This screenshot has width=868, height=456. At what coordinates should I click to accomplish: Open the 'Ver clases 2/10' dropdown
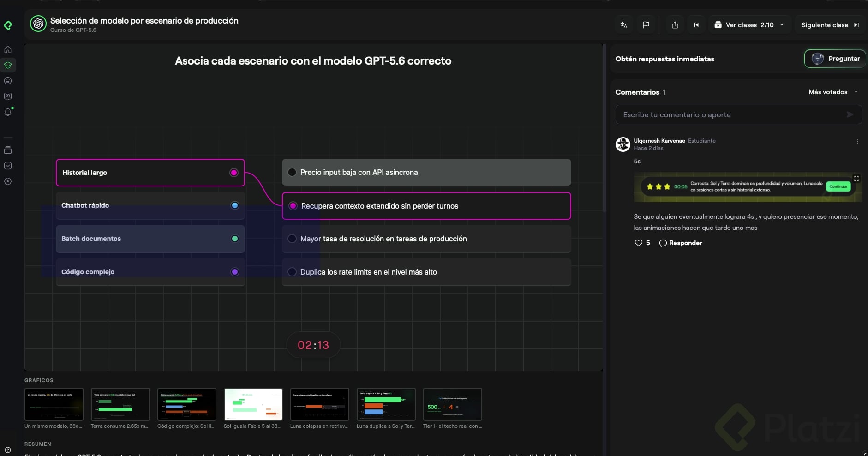pyautogui.click(x=749, y=25)
